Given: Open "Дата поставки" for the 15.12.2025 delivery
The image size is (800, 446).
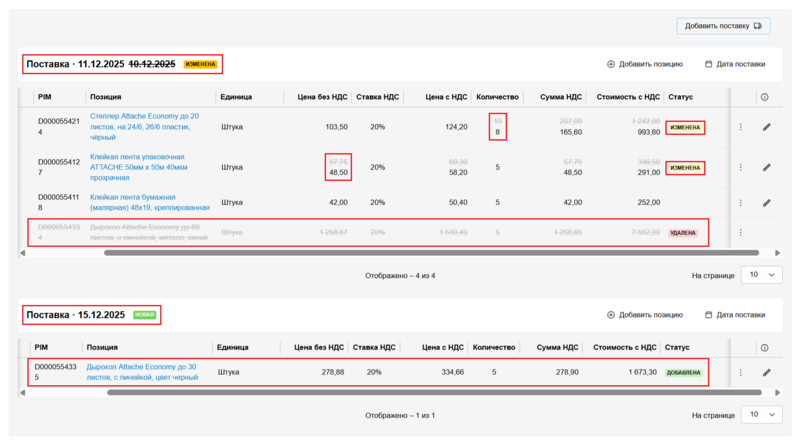Looking at the screenshot, I should pyautogui.click(x=735, y=315).
